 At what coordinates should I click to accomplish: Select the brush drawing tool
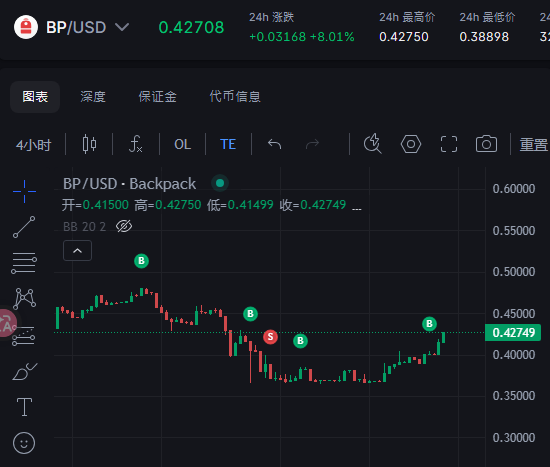[x=25, y=372]
